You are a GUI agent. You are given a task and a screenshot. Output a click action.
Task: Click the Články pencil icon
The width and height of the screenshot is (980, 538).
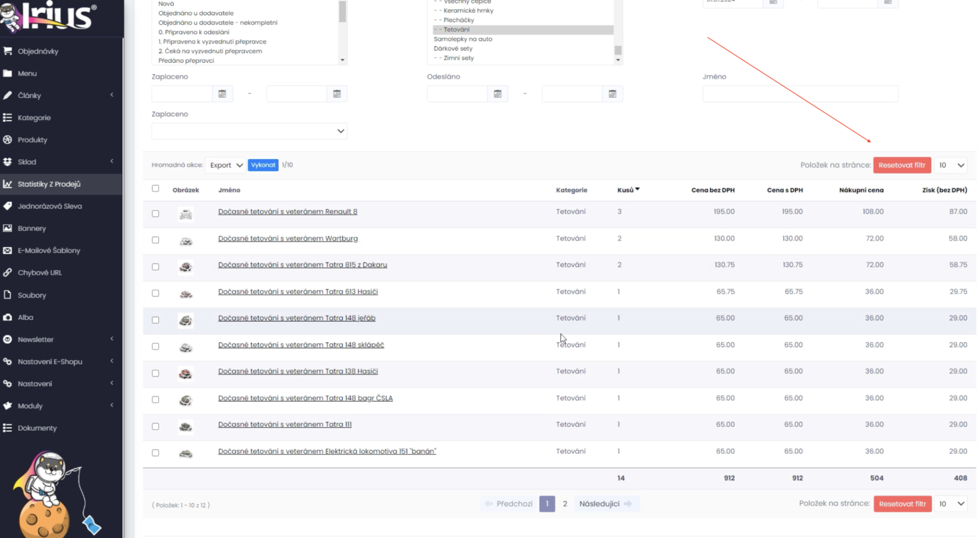pos(8,95)
